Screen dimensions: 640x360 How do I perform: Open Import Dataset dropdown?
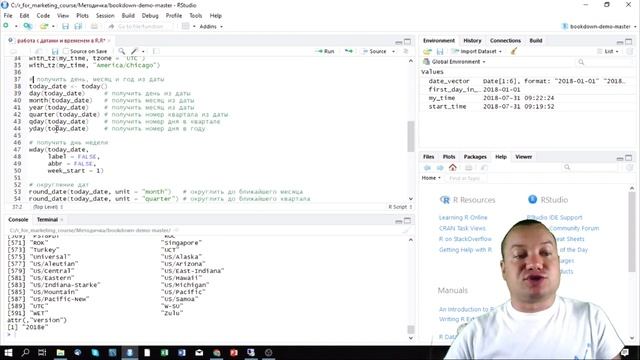coord(476,51)
